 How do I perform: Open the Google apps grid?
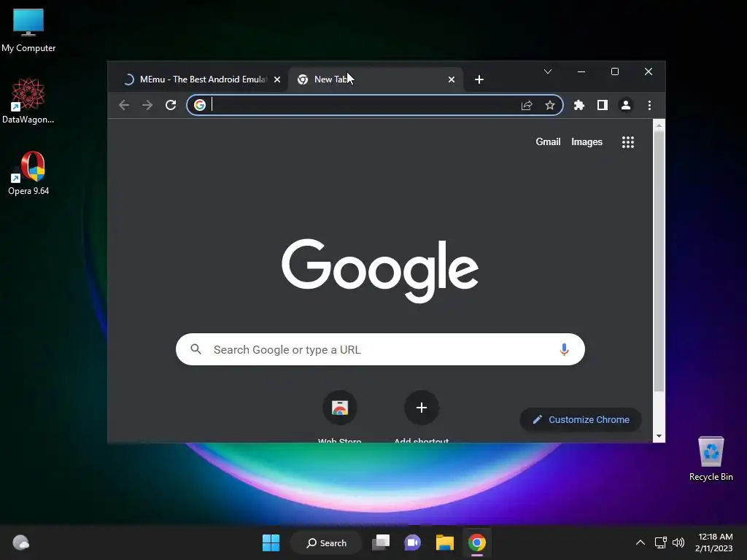[x=628, y=142]
